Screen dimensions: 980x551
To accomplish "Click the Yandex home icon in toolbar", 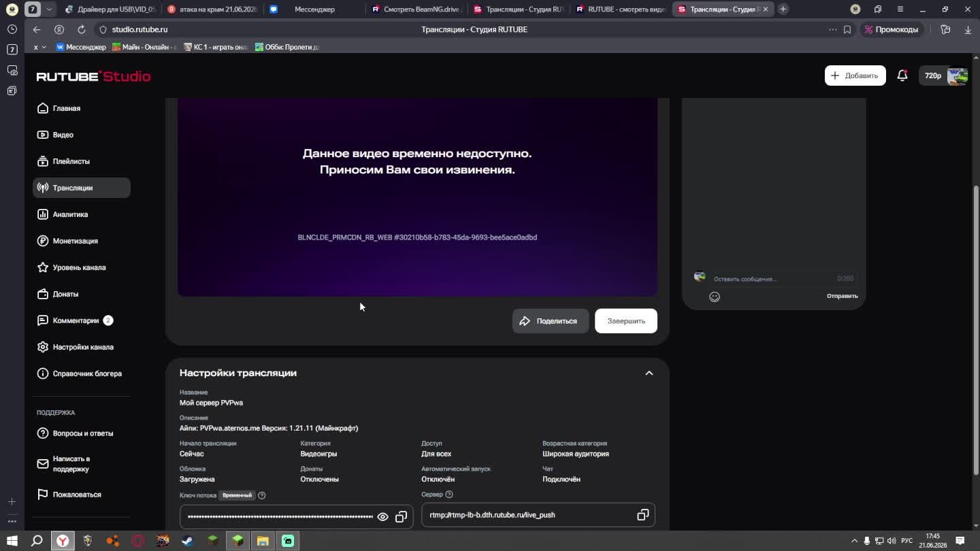I will 59,29.
